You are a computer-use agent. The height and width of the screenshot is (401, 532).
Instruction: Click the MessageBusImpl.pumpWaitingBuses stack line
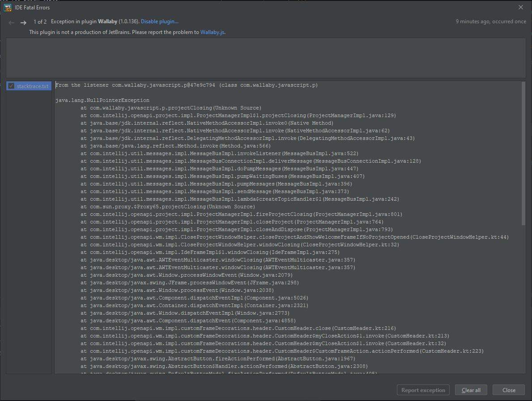pyautogui.click(x=222, y=176)
